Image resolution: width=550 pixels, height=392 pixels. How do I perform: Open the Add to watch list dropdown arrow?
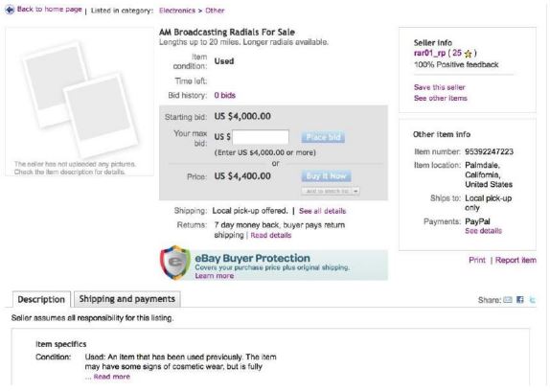pos(355,191)
